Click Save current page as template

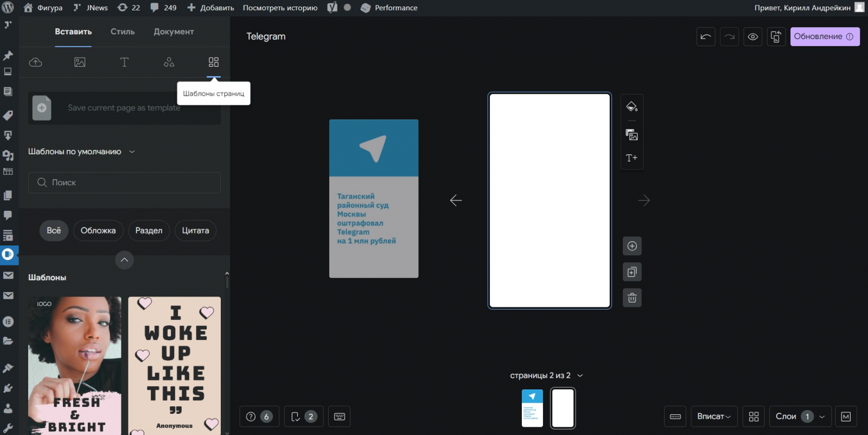click(x=124, y=108)
